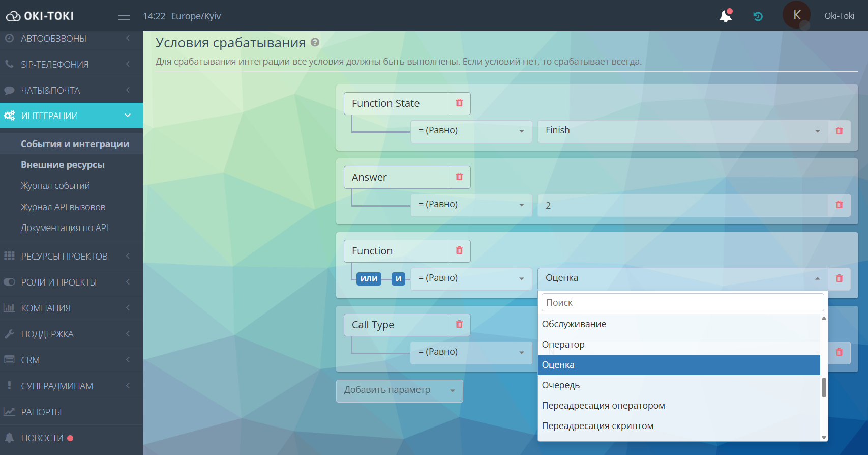Toggle the hamburger sidebar menu icon
The height and width of the screenshot is (455, 868).
pos(124,16)
